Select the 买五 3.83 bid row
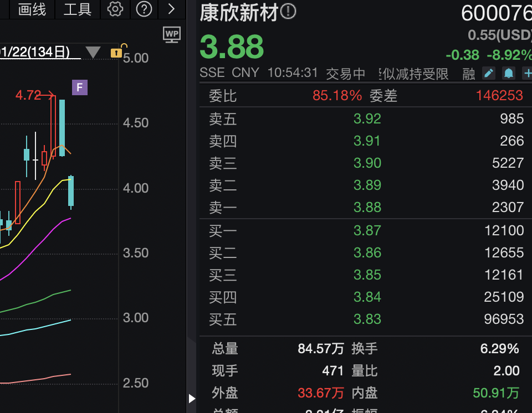 point(366,319)
